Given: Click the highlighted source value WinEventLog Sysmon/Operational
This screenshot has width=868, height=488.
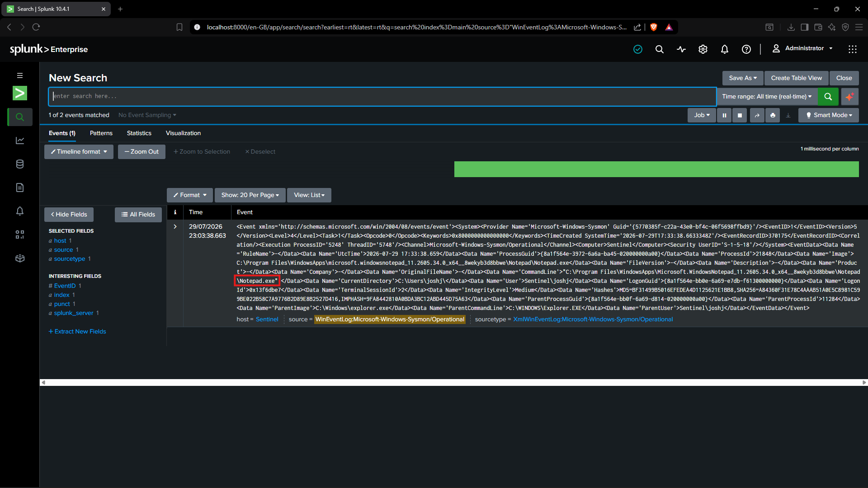Looking at the screenshot, I should [x=390, y=319].
